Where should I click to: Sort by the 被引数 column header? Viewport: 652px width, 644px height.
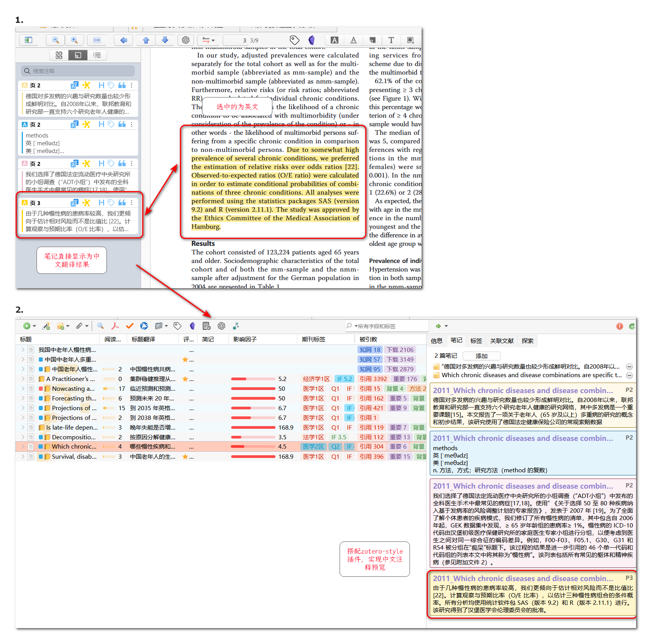pos(391,339)
